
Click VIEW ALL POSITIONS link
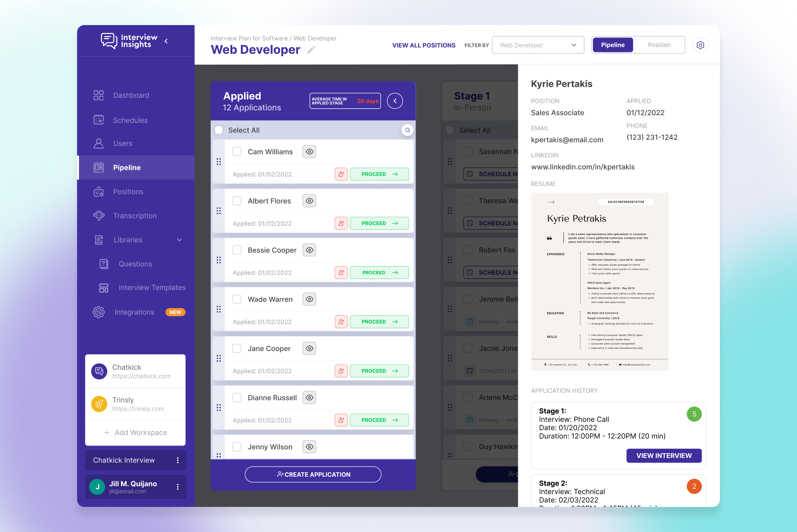424,45
